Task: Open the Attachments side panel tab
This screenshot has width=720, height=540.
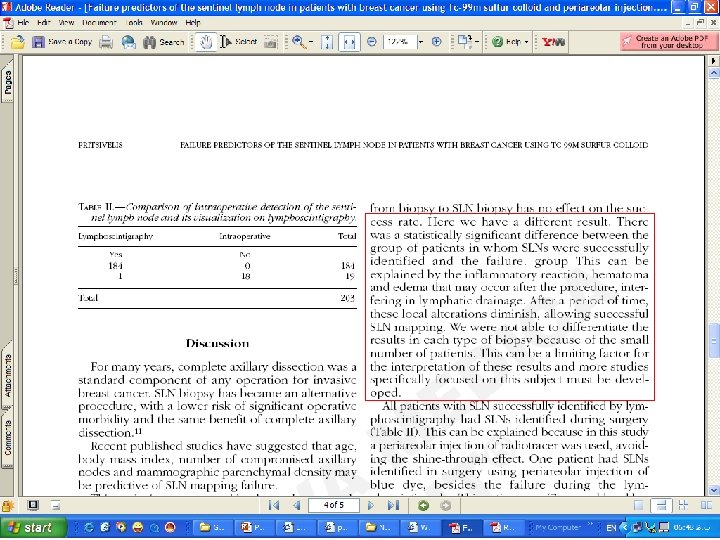Action: coord(7,376)
